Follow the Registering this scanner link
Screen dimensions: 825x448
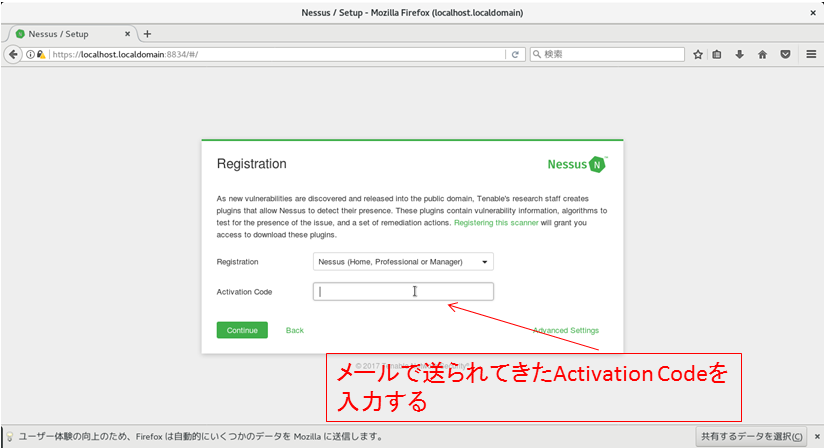click(496, 223)
